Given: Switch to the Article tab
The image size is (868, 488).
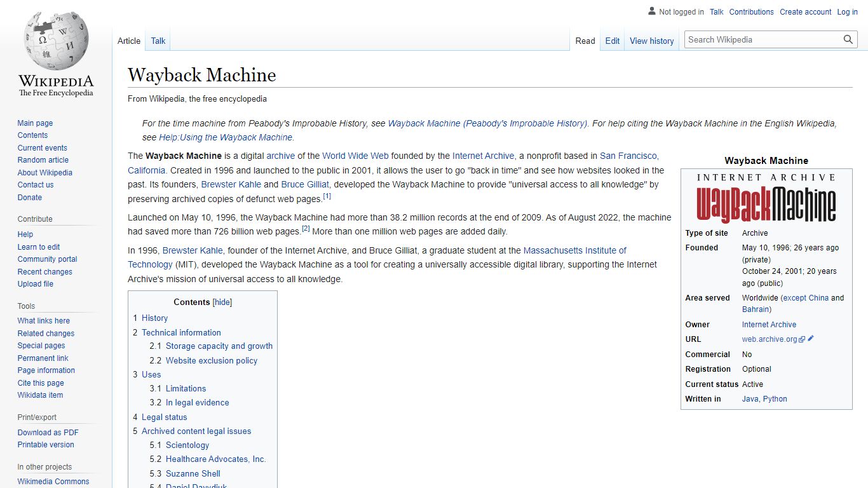Looking at the screenshot, I should [x=129, y=41].
